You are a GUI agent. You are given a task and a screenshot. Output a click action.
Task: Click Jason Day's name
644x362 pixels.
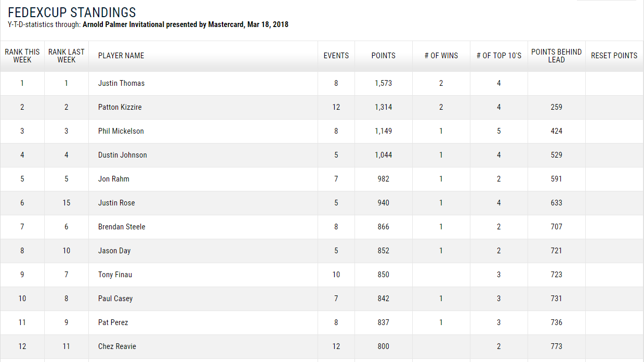(x=114, y=251)
